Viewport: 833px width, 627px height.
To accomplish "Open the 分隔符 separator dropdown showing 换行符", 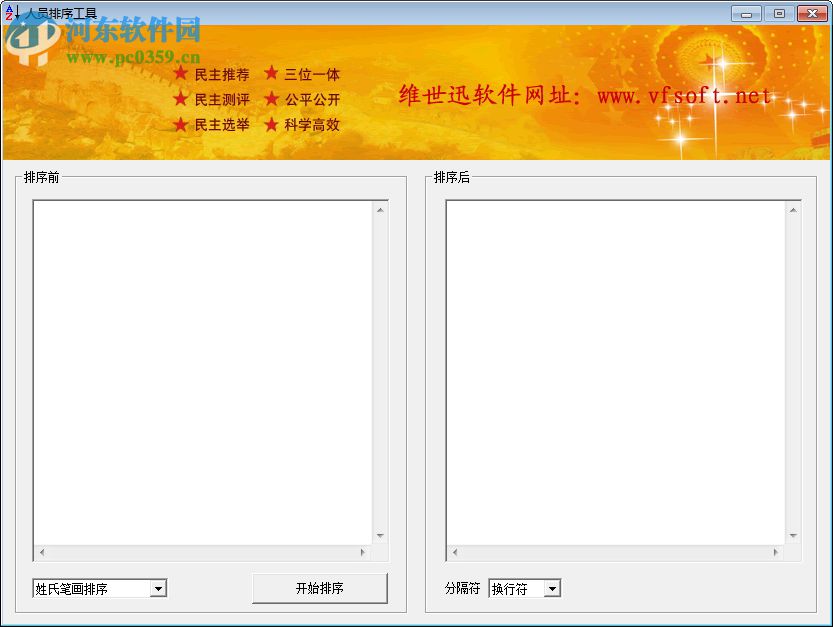I will pos(524,588).
